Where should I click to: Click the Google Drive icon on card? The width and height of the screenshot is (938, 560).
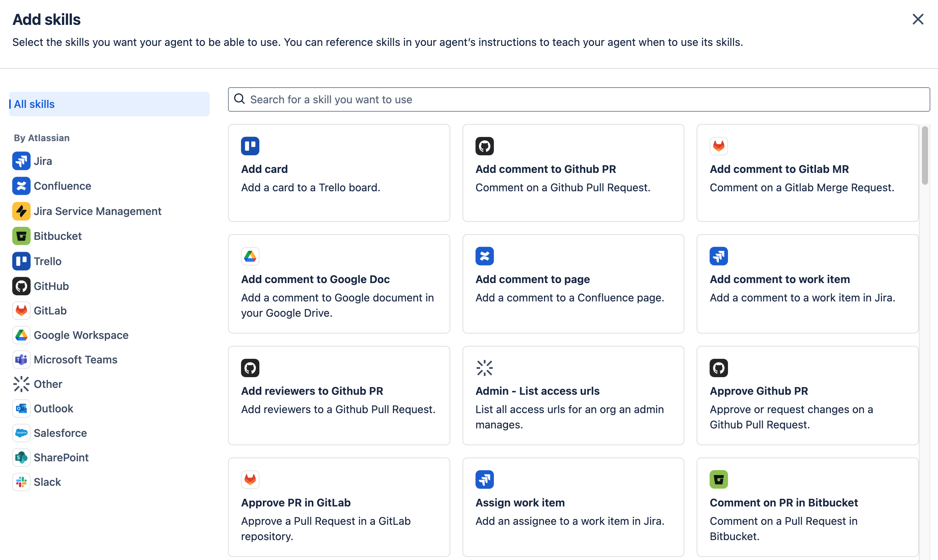pyautogui.click(x=250, y=256)
